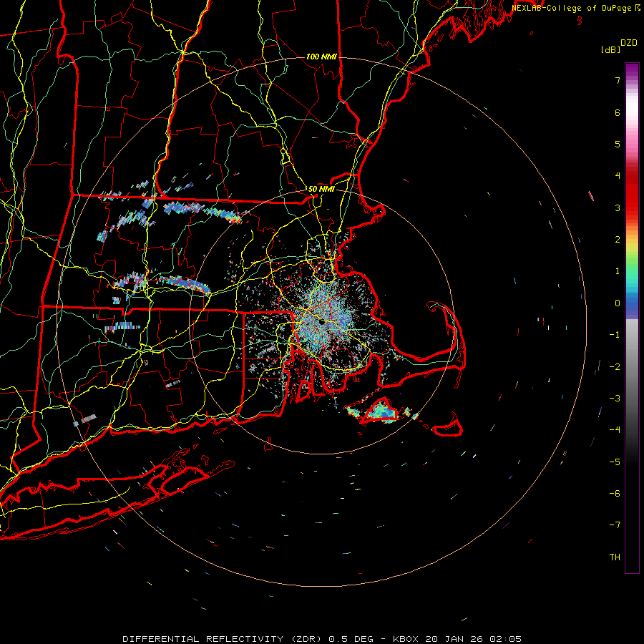
Task: Select the -7 scale value
Action: (615, 525)
